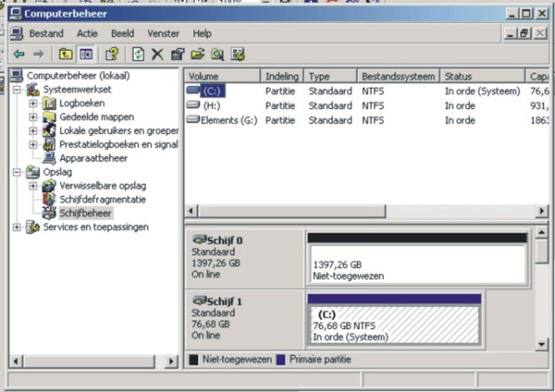Click 'In orde (Systeem)' status cell
Screen dimensions: 555x392
pyautogui.click(x=482, y=91)
